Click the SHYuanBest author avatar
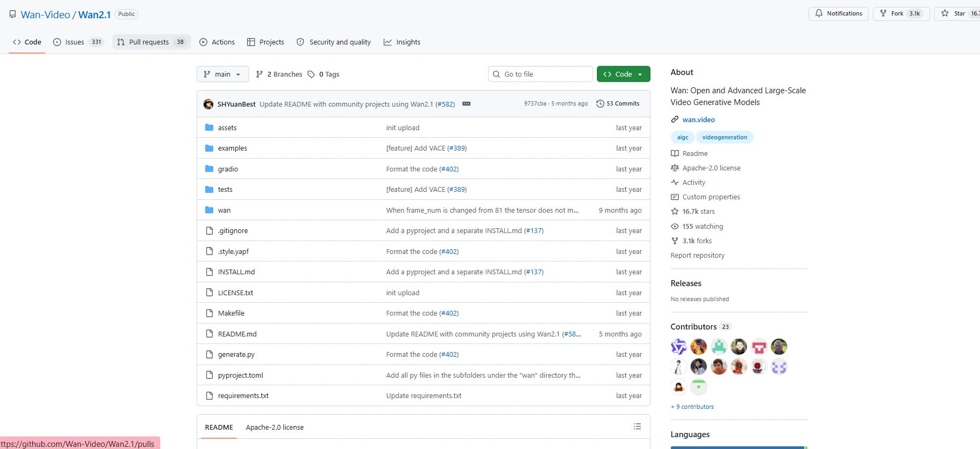The width and height of the screenshot is (980, 449). [x=208, y=104]
